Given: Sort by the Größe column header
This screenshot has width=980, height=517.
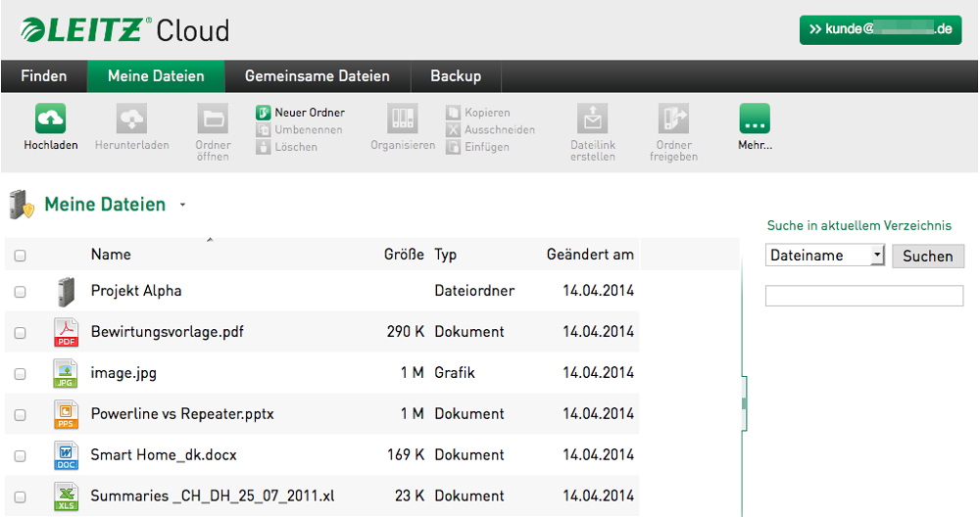Looking at the screenshot, I should tap(404, 255).
